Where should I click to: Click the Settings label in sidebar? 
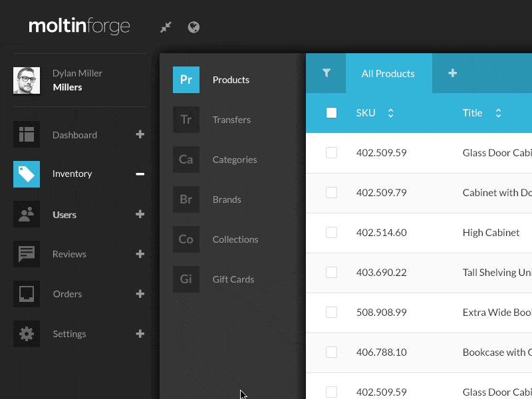click(x=70, y=334)
